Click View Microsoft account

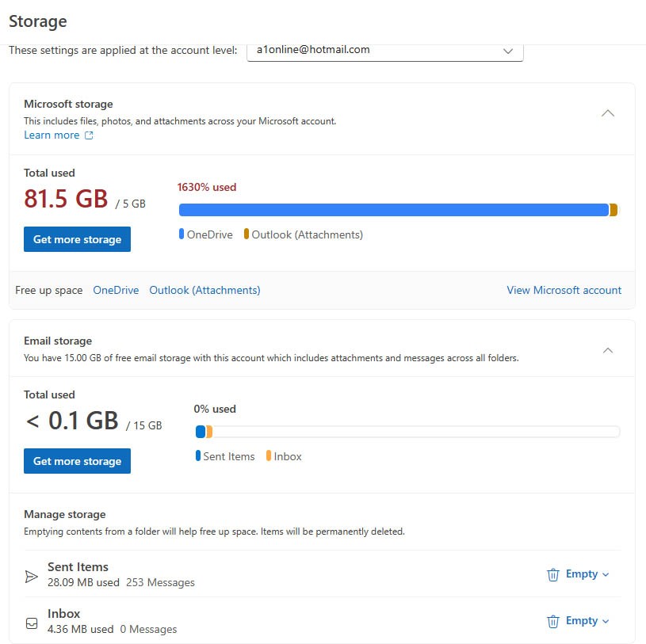click(x=564, y=290)
